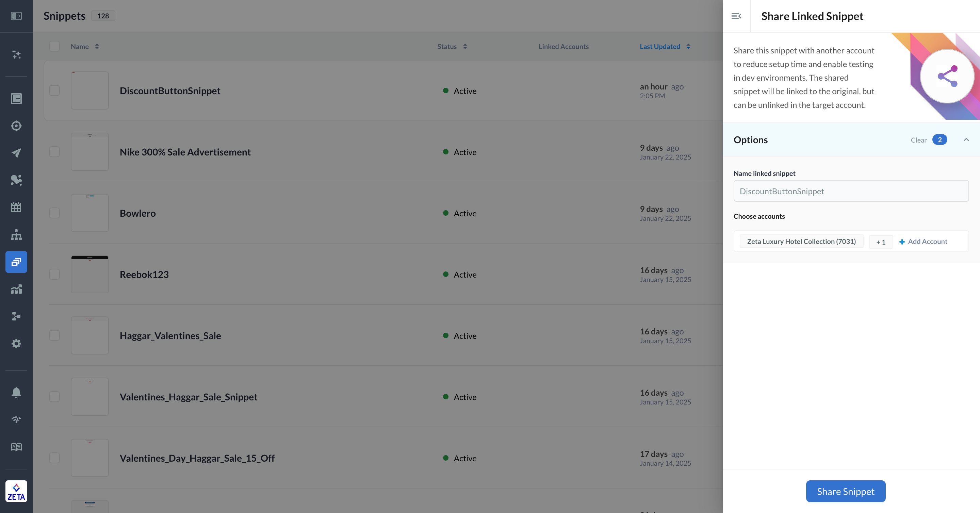Image resolution: width=980 pixels, height=513 pixels.
Task: Open the dashboard layout icon in sidebar
Action: pyautogui.click(x=16, y=99)
